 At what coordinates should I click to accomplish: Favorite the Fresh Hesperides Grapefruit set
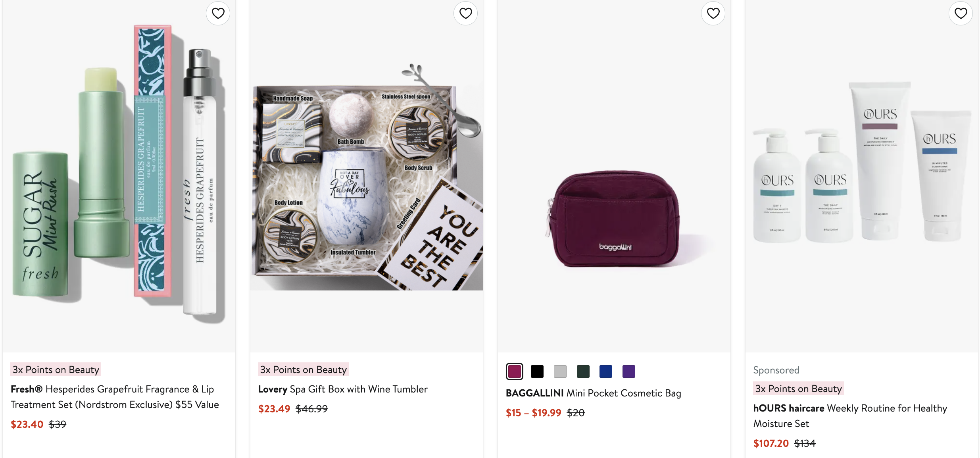(x=218, y=13)
